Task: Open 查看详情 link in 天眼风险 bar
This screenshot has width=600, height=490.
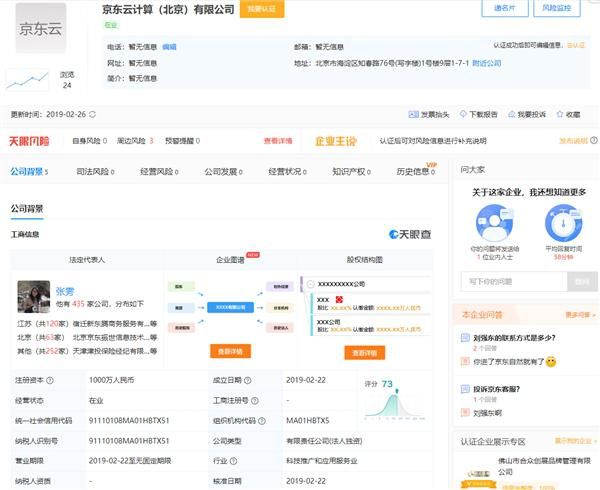Action: point(277,141)
